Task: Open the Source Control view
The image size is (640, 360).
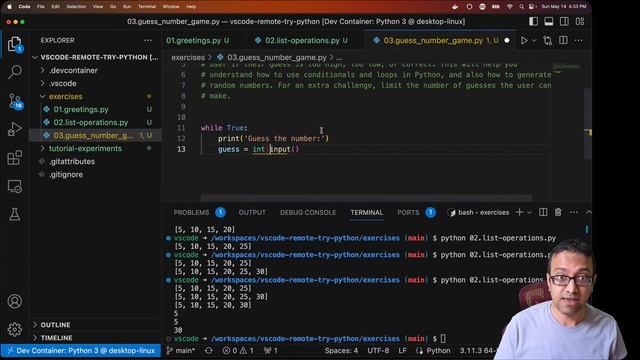Action: click(15, 101)
